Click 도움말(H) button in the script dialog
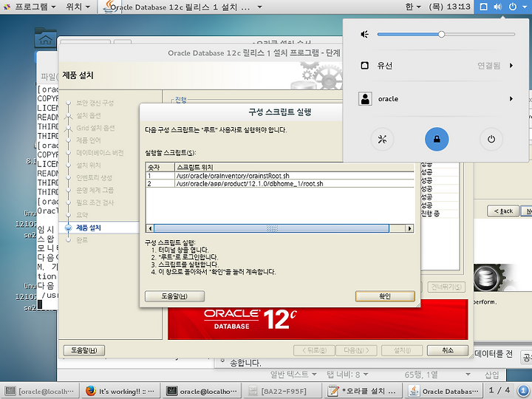 174,296
